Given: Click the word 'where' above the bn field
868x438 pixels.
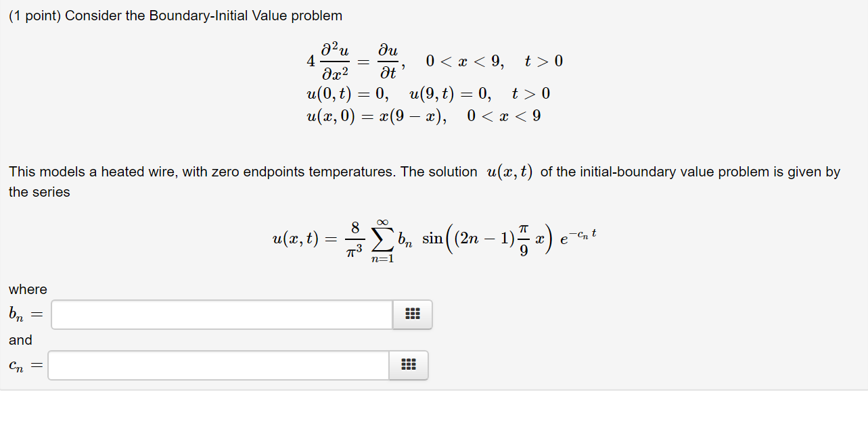Looking at the screenshot, I should (x=27, y=289).
